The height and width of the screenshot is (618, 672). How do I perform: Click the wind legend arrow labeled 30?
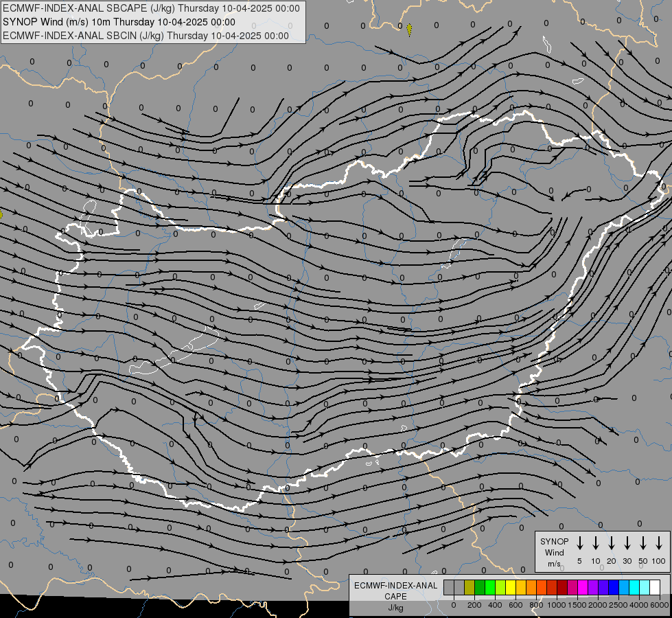pyautogui.click(x=627, y=542)
